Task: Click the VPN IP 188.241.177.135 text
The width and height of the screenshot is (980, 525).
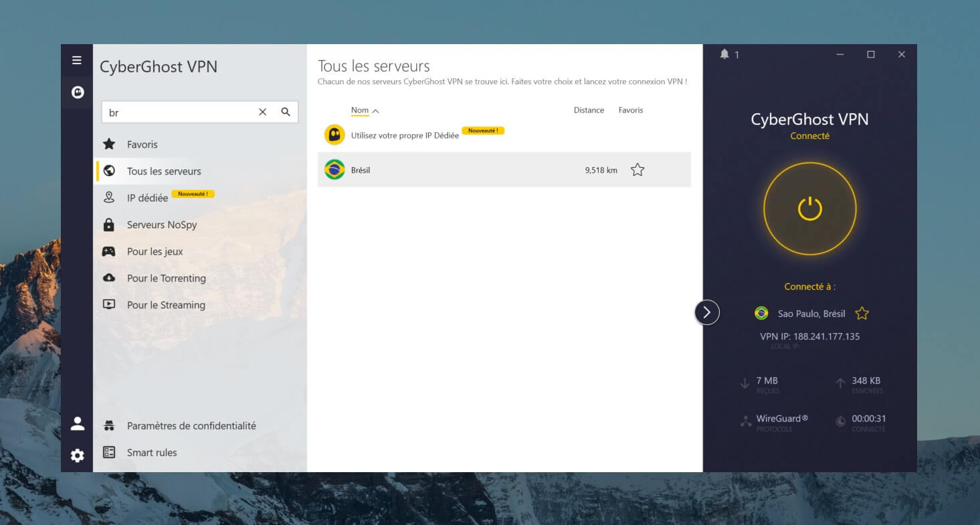Action: (809, 336)
